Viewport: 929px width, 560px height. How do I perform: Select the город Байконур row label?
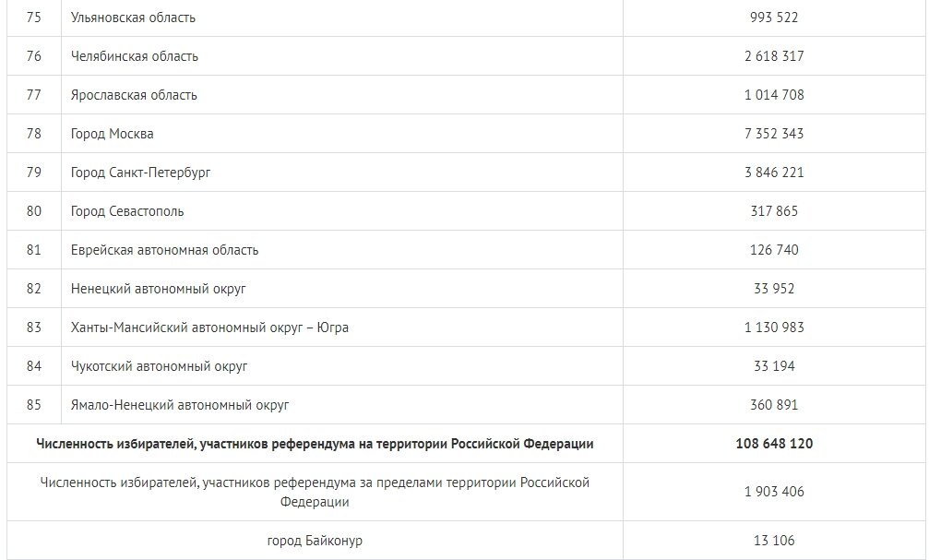(x=315, y=541)
